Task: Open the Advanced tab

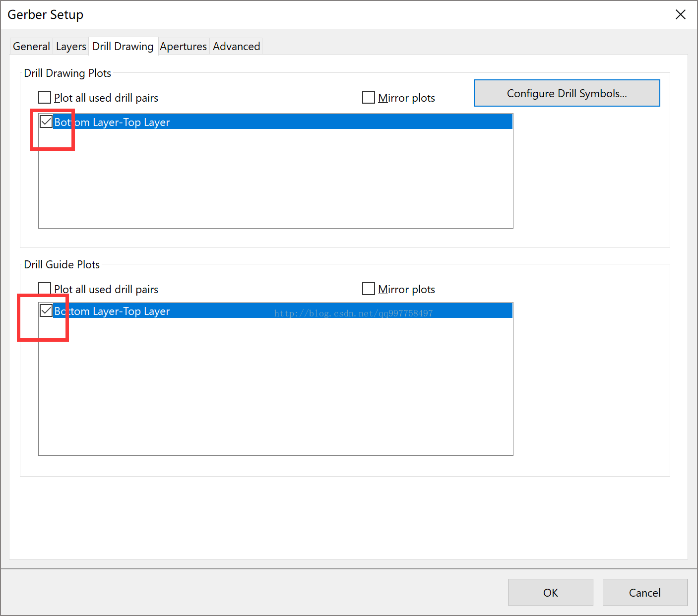Action: [x=236, y=47]
